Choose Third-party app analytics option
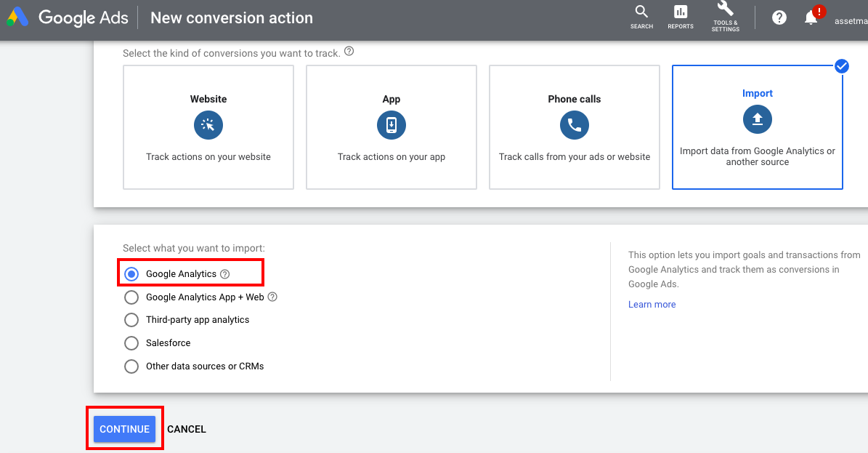This screenshot has width=868, height=453. [x=131, y=320]
